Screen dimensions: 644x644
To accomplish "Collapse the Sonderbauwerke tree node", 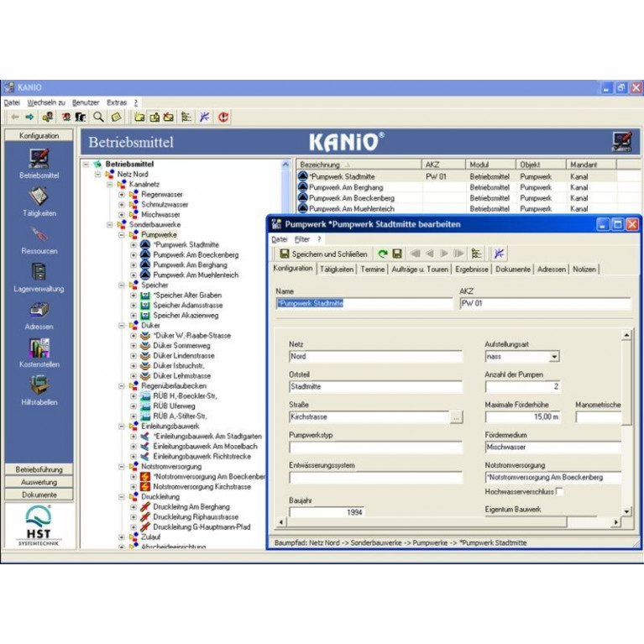I will tap(110, 225).
